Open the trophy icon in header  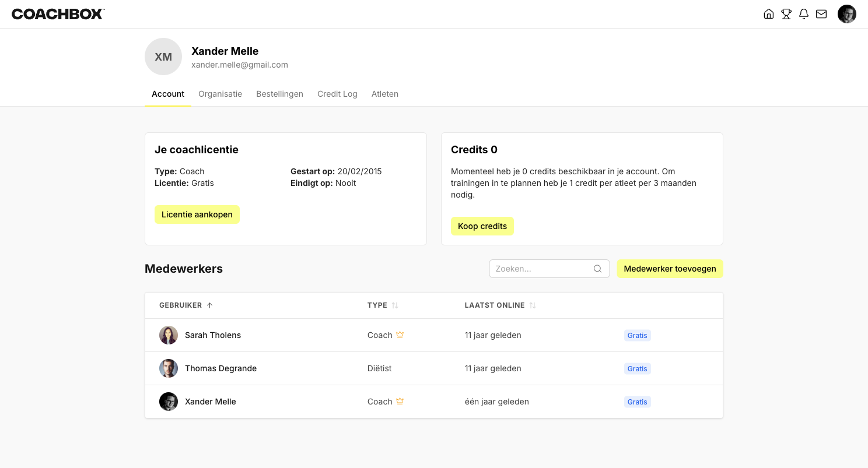pos(786,14)
